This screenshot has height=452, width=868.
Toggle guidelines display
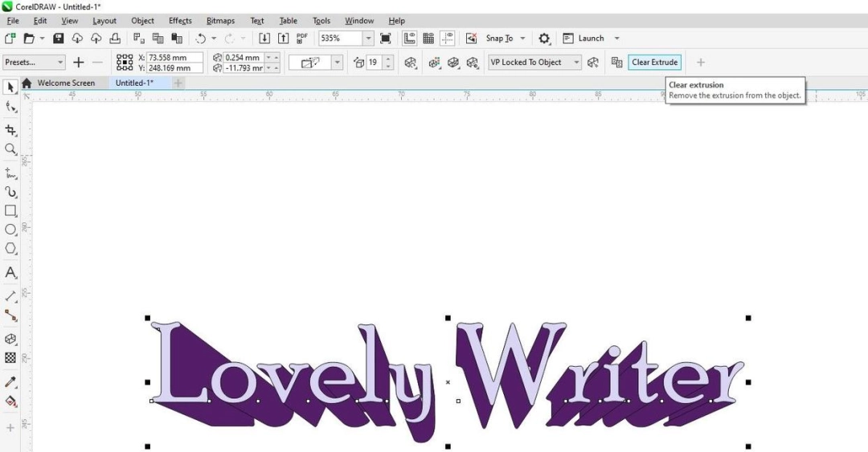click(448, 39)
